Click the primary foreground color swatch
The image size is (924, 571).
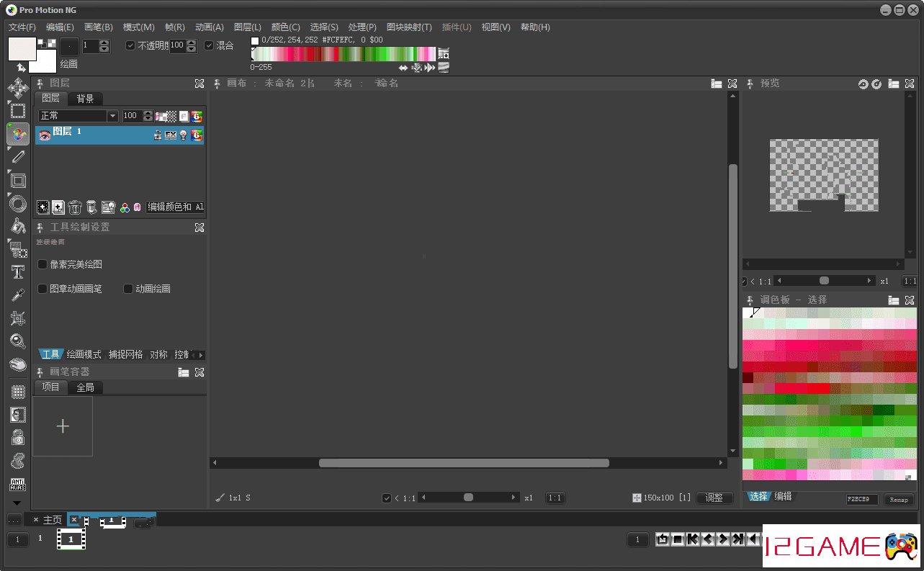[22, 49]
